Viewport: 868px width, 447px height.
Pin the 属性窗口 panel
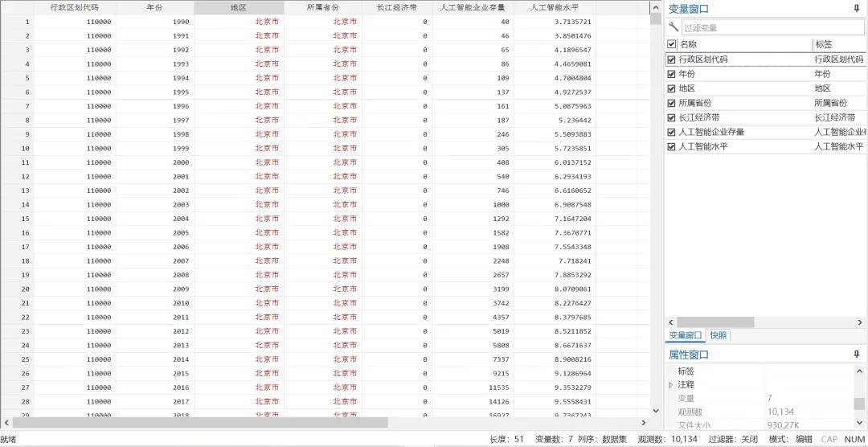(857, 354)
